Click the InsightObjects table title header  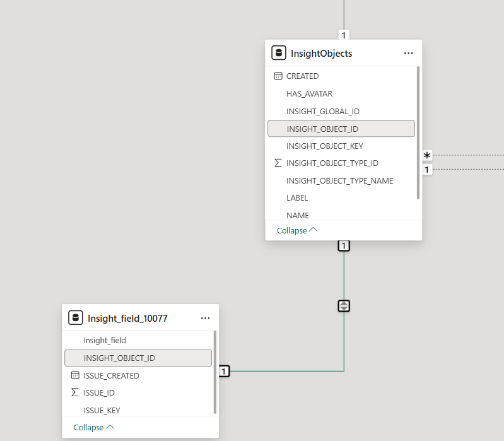point(321,54)
